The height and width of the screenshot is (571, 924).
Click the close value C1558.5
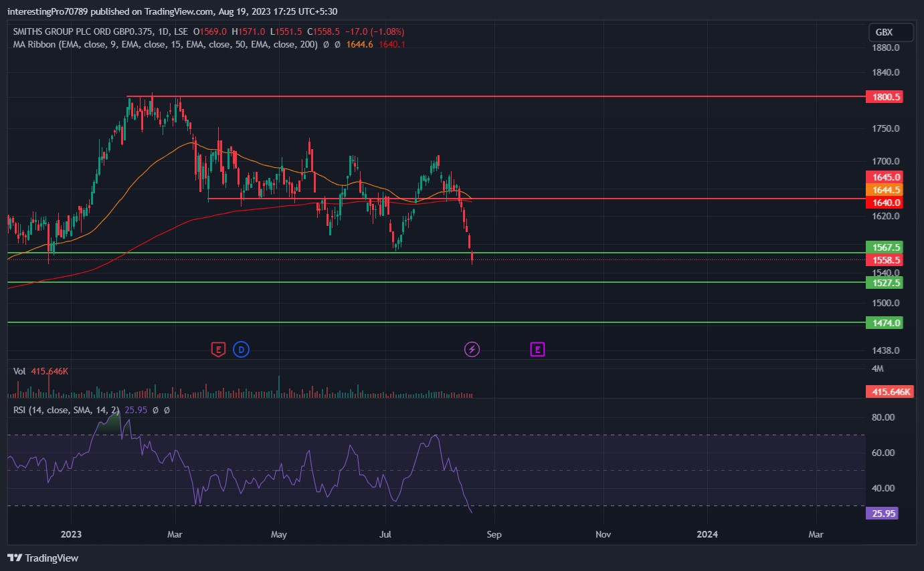(x=323, y=31)
